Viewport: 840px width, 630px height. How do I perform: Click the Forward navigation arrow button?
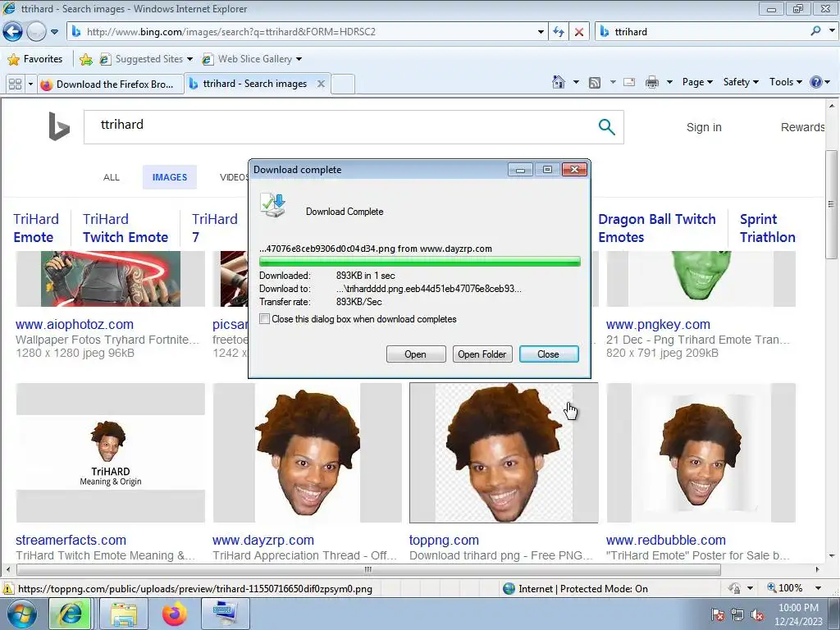pyautogui.click(x=36, y=32)
